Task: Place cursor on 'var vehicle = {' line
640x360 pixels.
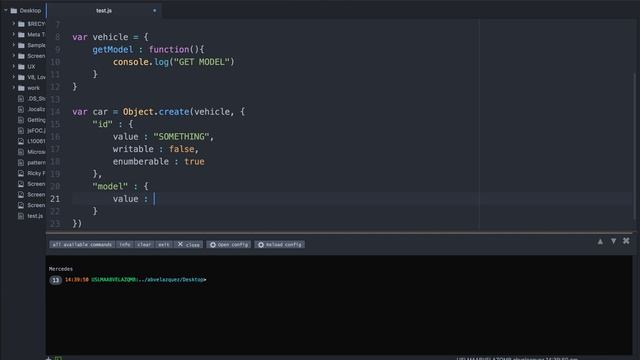Action: [110, 37]
